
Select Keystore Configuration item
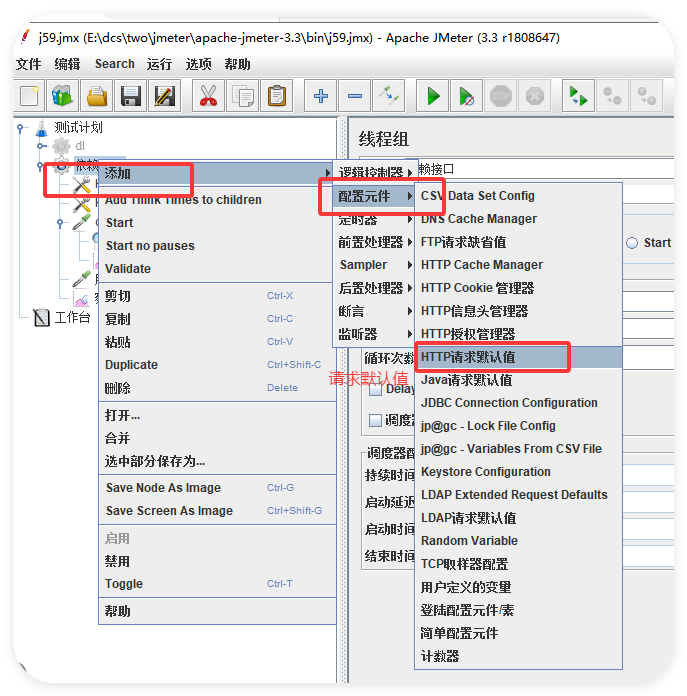tap(518, 471)
